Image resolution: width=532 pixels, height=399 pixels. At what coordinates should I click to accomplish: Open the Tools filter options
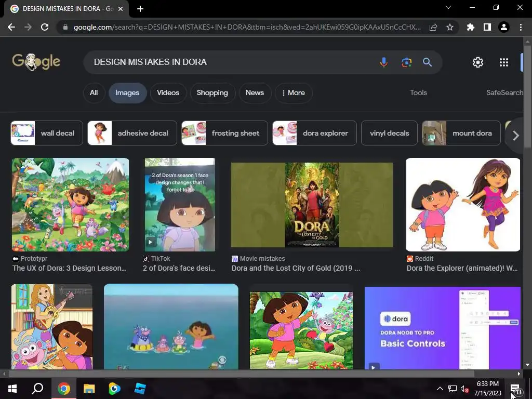tap(418, 92)
